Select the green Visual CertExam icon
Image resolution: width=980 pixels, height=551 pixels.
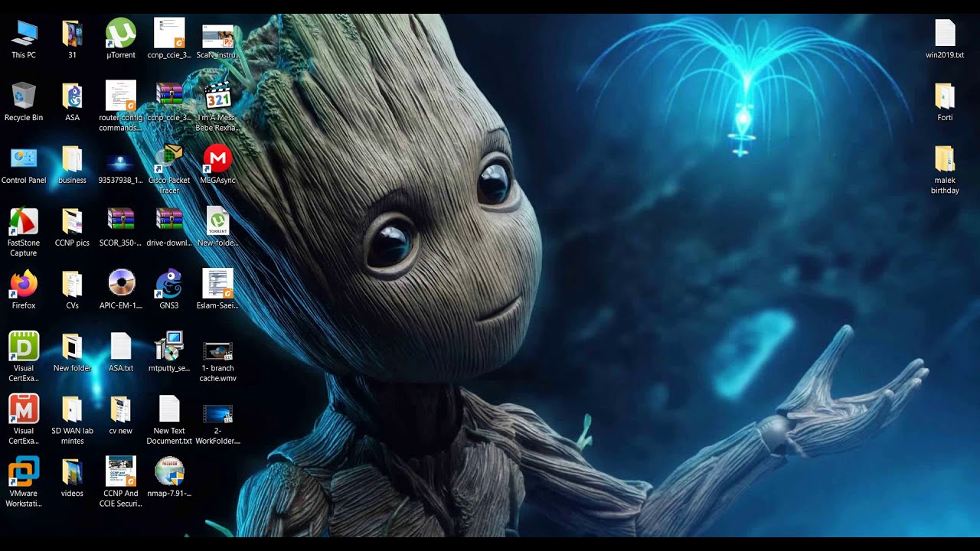coord(24,347)
